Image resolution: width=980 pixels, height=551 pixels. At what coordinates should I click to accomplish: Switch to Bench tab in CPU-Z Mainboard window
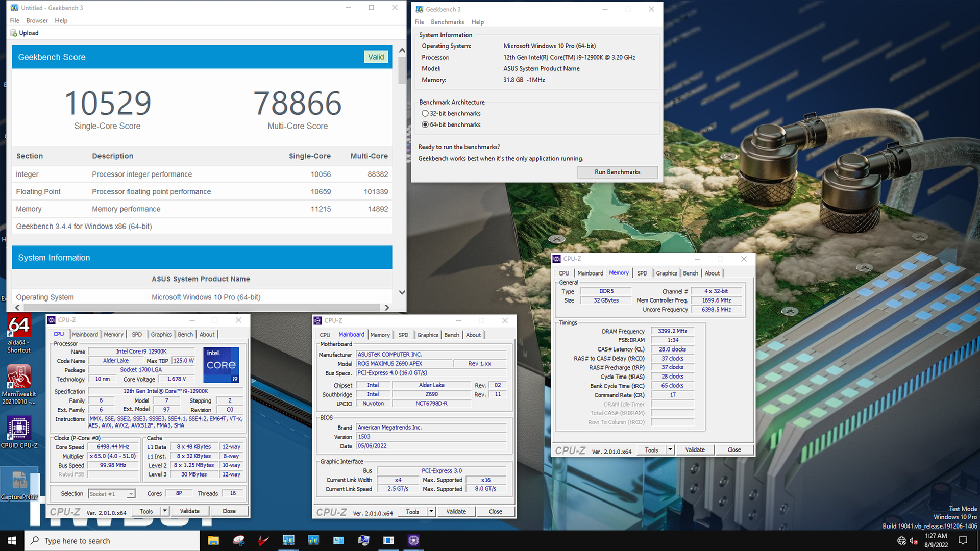(452, 335)
